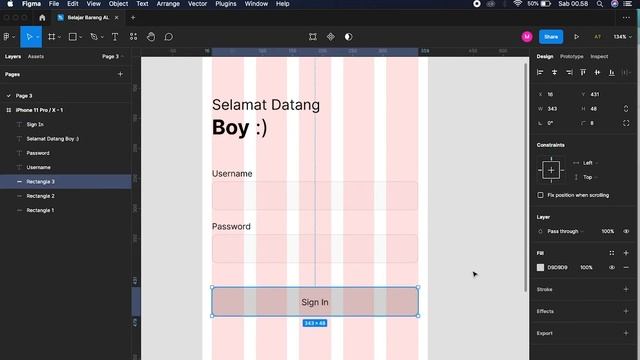
Task: Add a stroke with plus icon
Action: pos(626,289)
